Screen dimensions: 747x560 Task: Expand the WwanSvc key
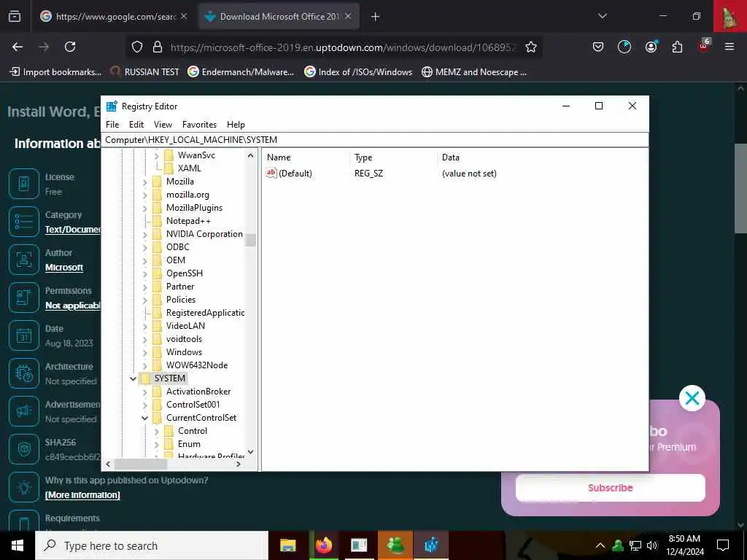coord(156,156)
